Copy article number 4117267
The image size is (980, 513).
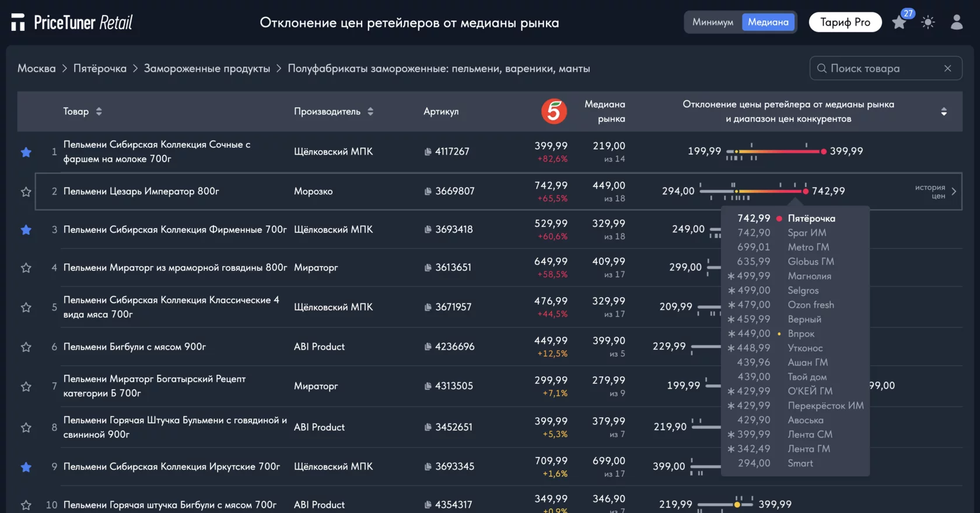click(x=428, y=152)
